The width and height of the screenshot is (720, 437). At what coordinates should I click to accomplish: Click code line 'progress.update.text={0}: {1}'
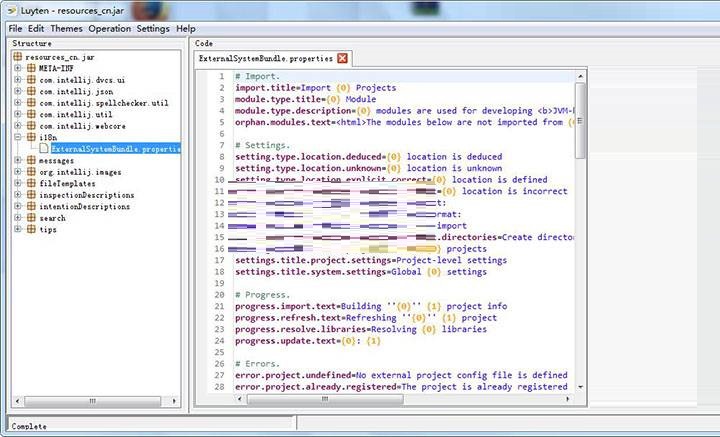(308, 341)
